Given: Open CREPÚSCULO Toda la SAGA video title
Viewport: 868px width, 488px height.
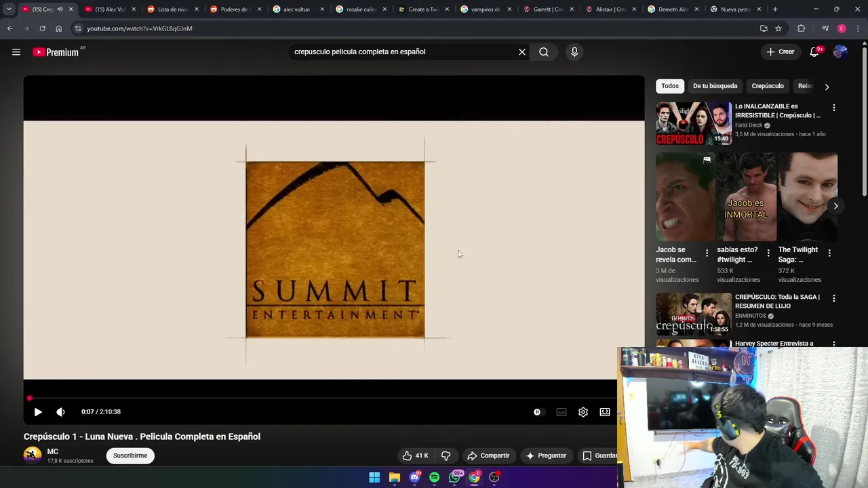Looking at the screenshot, I should [x=777, y=301].
